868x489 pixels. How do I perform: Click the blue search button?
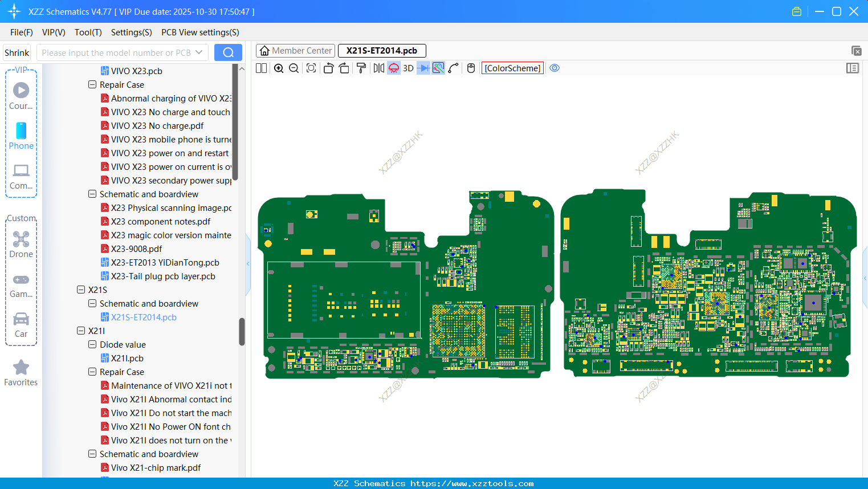coord(228,52)
